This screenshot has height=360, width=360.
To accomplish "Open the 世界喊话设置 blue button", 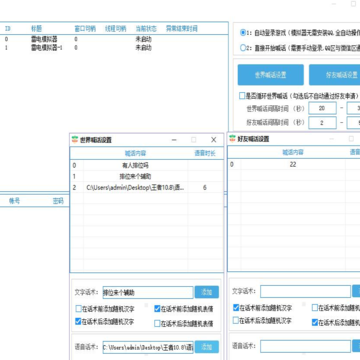I will coord(271,75).
